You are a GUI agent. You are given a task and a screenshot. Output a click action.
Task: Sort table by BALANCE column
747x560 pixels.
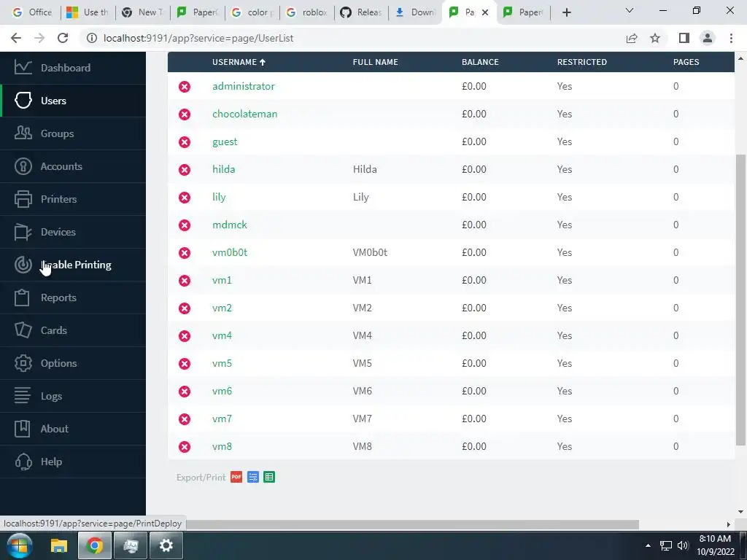(480, 62)
